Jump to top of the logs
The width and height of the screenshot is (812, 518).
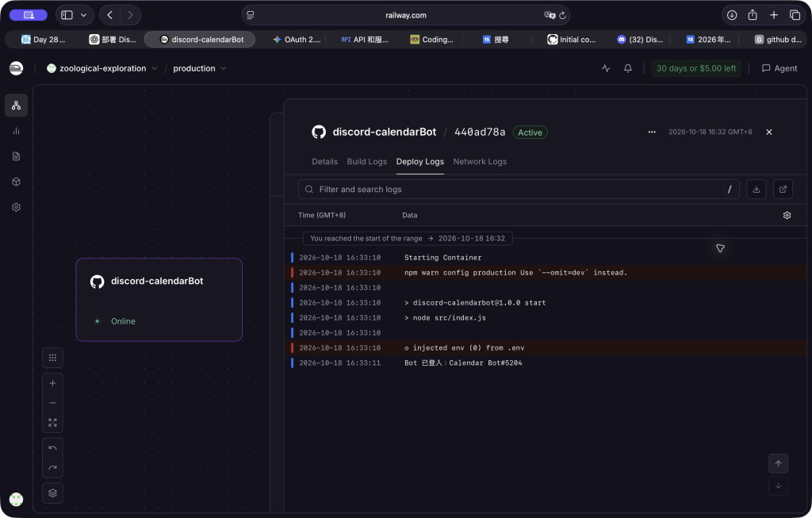click(x=778, y=463)
